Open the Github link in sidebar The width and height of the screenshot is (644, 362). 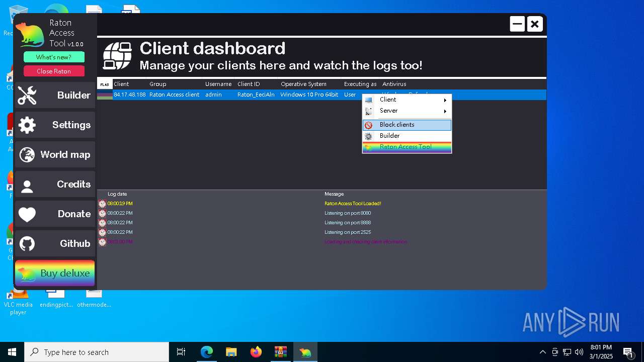point(55,243)
